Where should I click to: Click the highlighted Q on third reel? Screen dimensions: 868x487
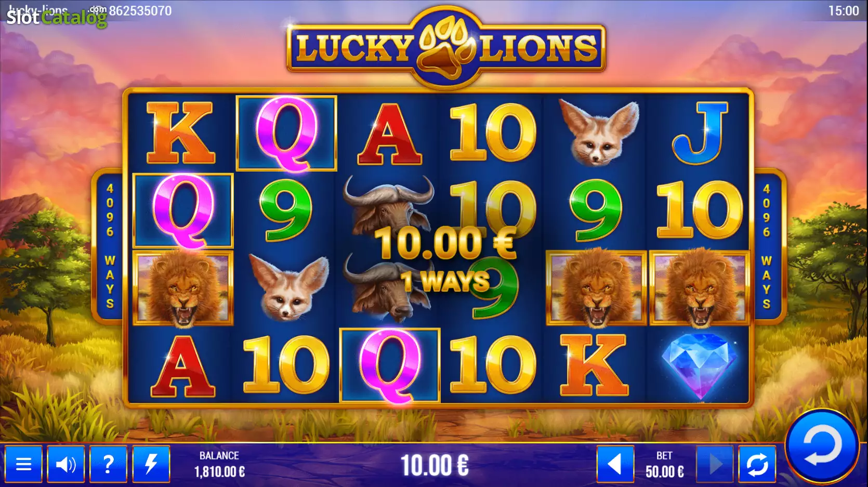390,365
